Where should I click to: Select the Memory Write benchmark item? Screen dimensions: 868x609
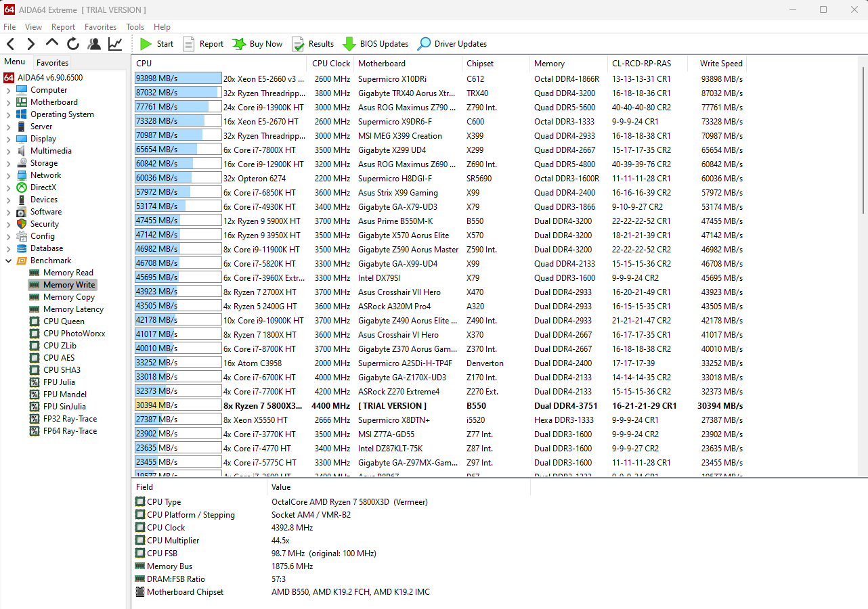62,285
